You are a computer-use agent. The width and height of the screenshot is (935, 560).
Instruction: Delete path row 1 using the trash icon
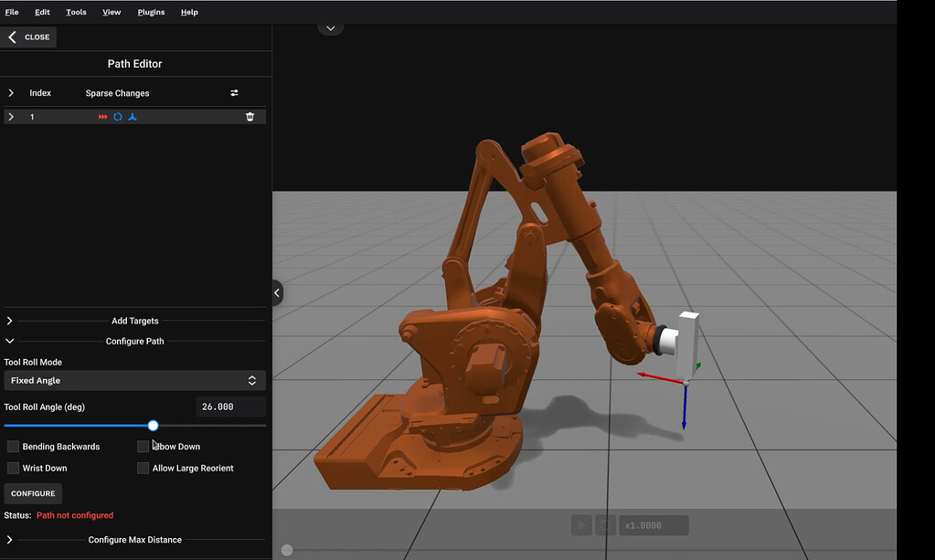point(250,116)
